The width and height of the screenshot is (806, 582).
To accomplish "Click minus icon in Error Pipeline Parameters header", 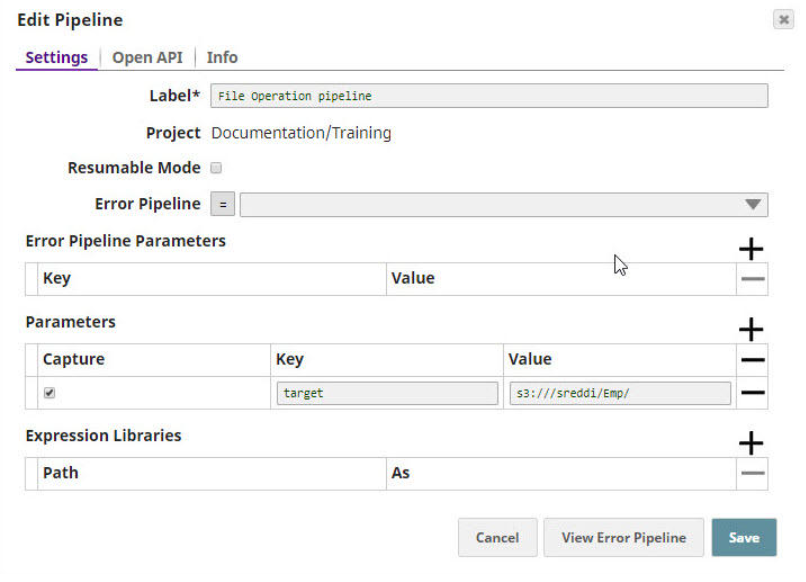I will coord(752,279).
